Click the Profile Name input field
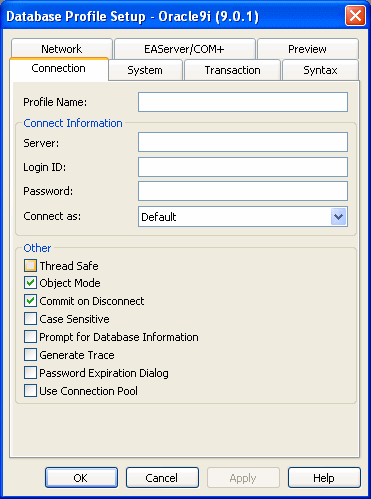This screenshot has height=499, width=371. tap(243, 102)
